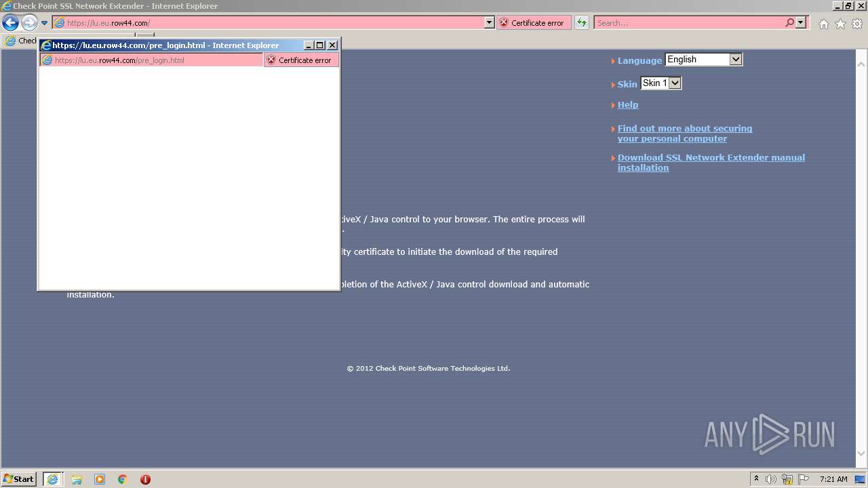The image size is (868, 488).
Task: Open the media player taskbar icon
Action: (x=100, y=479)
